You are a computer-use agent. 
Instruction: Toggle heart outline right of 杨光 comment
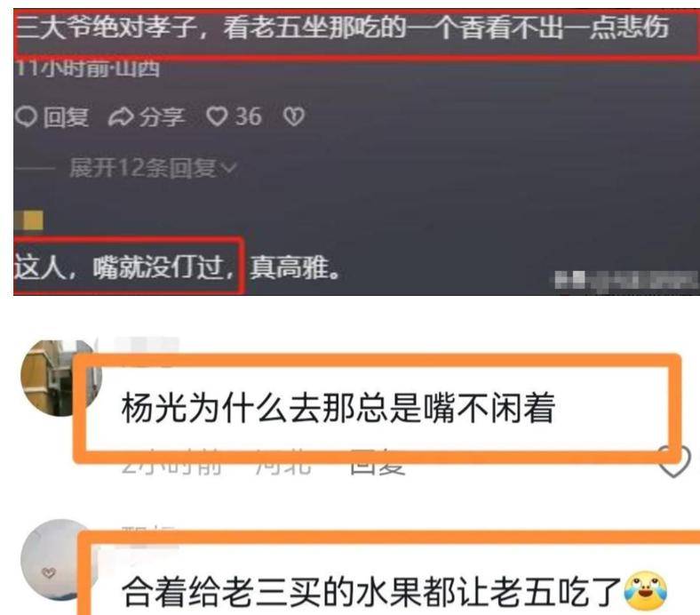point(675,461)
